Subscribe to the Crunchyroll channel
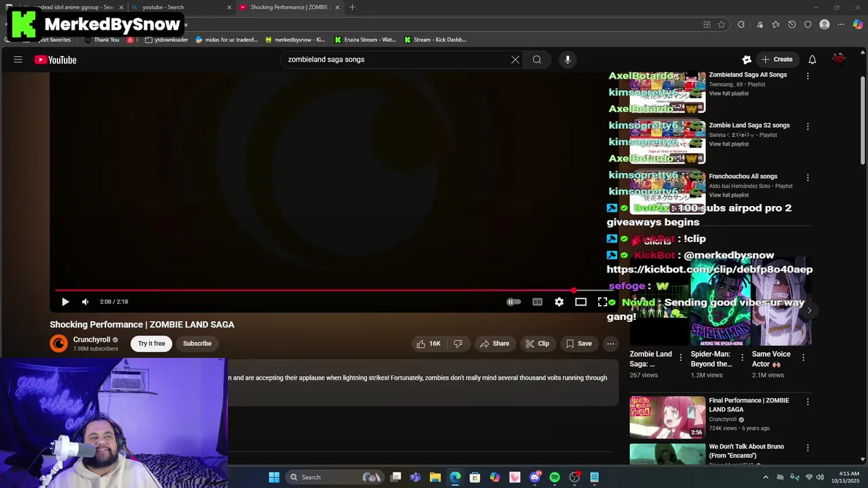 tap(197, 344)
